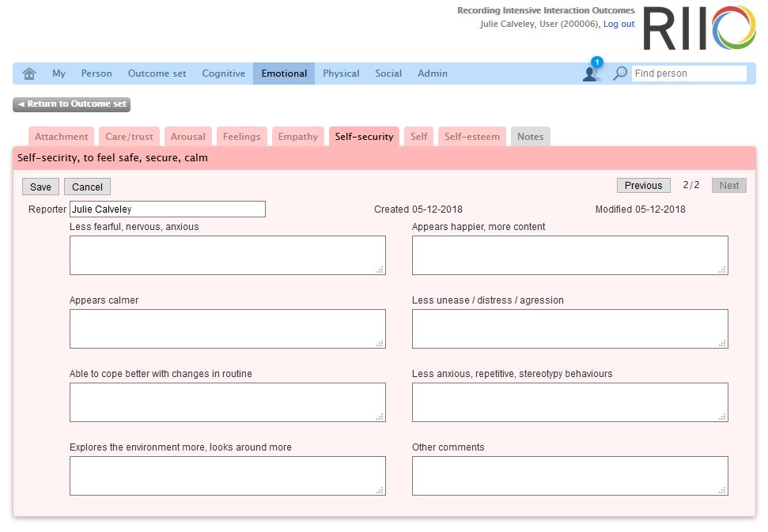Open the user notifications icon with badge
Image resolution: width=768 pixels, height=532 pixels.
tap(592, 70)
